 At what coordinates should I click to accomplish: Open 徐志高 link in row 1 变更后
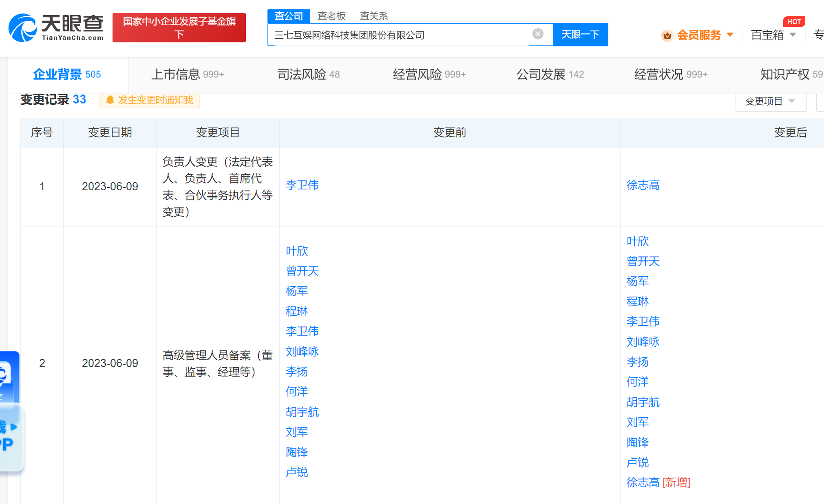point(643,185)
